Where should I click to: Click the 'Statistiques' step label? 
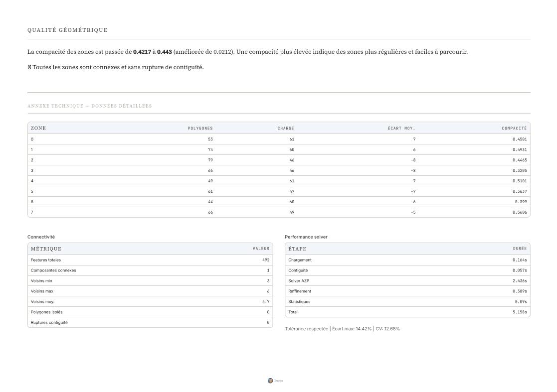click(x=299, y=302)
